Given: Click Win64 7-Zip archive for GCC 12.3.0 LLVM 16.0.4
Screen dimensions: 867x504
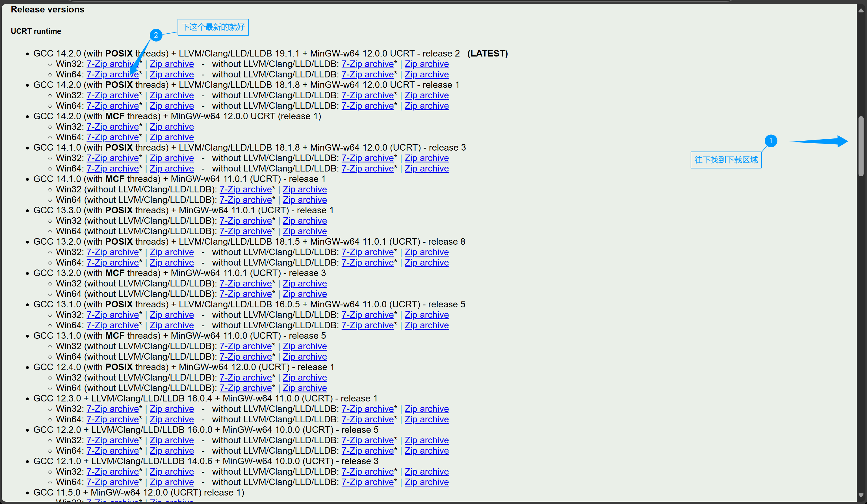Looking at the screenshot, I should pos(112,419).
